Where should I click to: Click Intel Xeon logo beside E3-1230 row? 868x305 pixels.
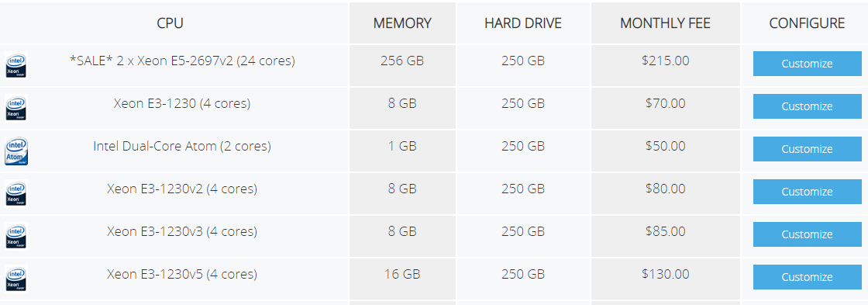coord(16,108)
